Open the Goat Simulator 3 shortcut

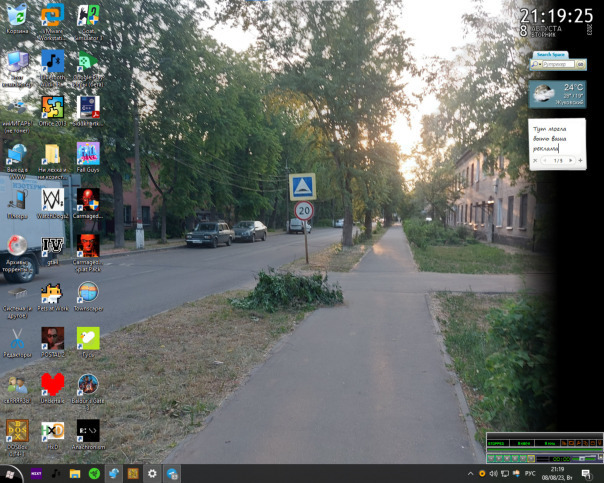point(88,21)
